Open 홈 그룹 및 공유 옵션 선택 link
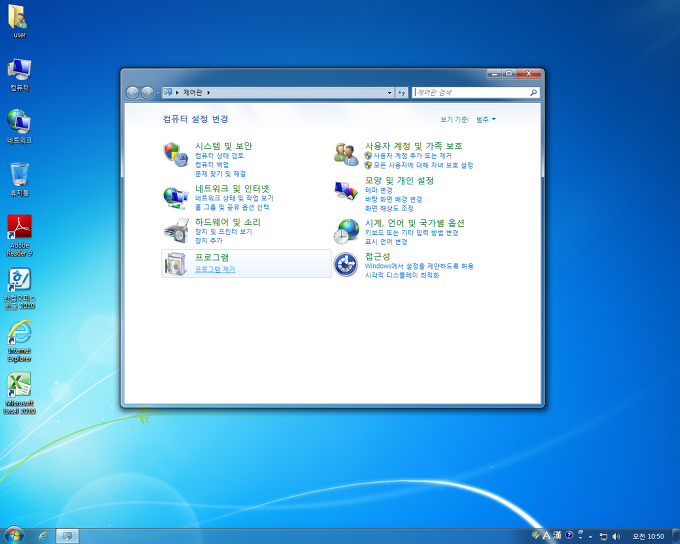This screenshot has width=680, height=544. (x=232, y=207)
